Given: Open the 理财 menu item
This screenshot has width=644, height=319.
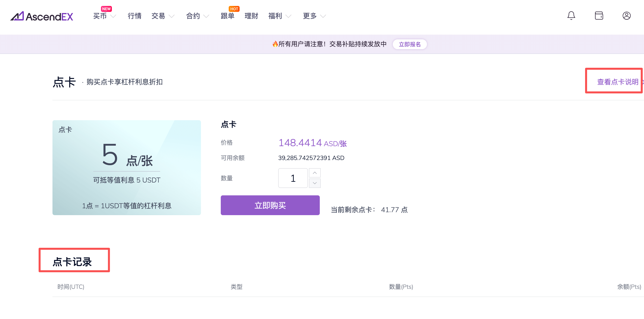Looking at the screenshot, I should 251,16.
